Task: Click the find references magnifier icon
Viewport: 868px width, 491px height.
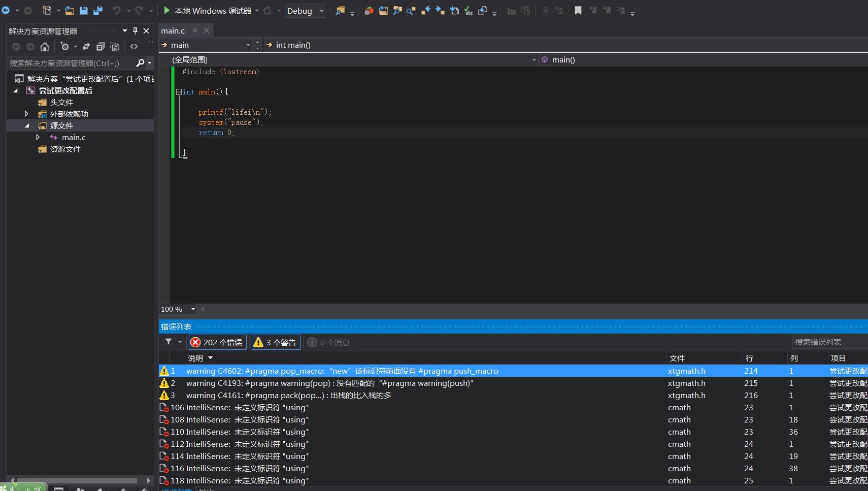Action: point(411,11)
